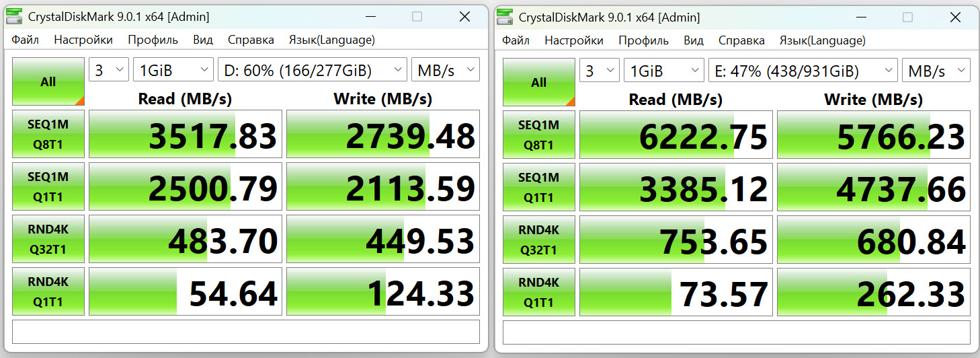The image size is (980, 358).
Task: Open MB/s unit dropdown in left window
Action: coord(446,70)
